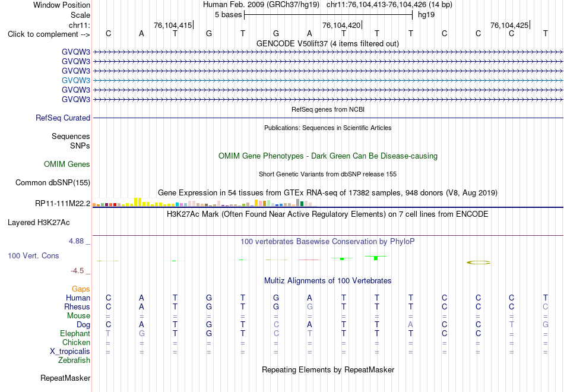This screenshot has width=564, height=392.
Task: Click the Rhesus alignment row label
Action: coord(77,306)
